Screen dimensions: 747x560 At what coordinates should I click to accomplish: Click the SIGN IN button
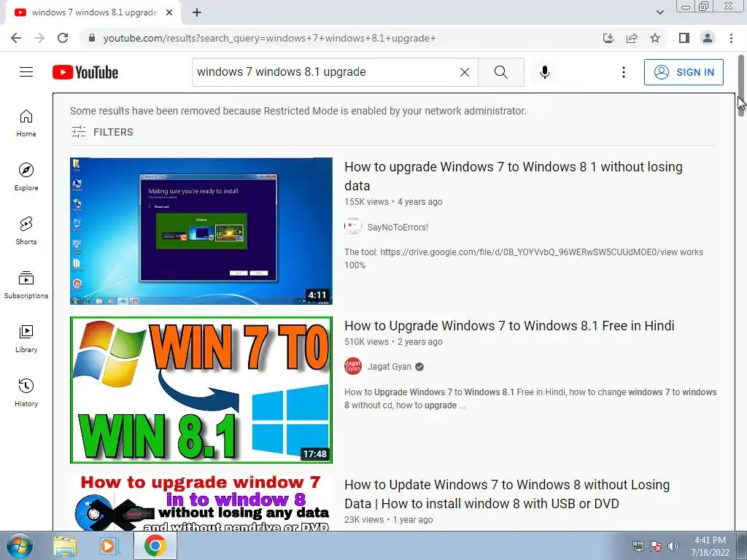[x=684, y=72]
